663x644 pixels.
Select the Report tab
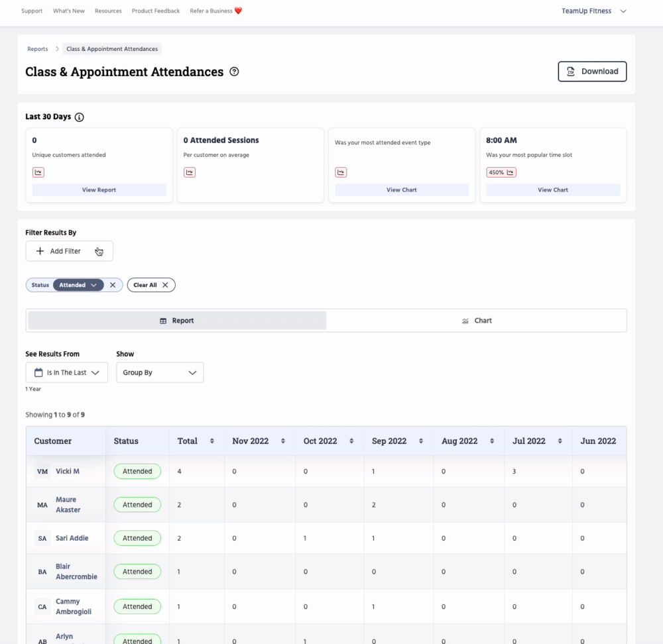click(177, 321)
